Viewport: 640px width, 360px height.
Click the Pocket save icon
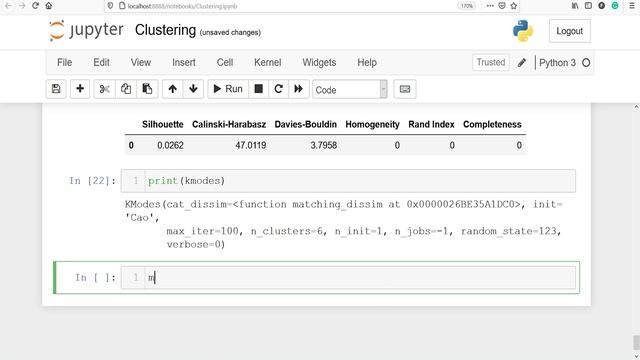pyautogui.click(x=502, y=6)
